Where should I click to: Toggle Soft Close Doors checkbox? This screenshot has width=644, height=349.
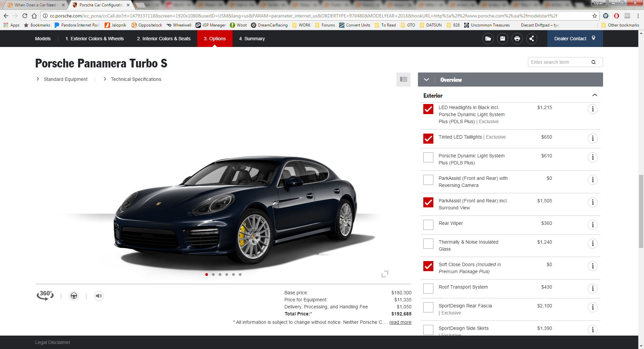(428, 266)
